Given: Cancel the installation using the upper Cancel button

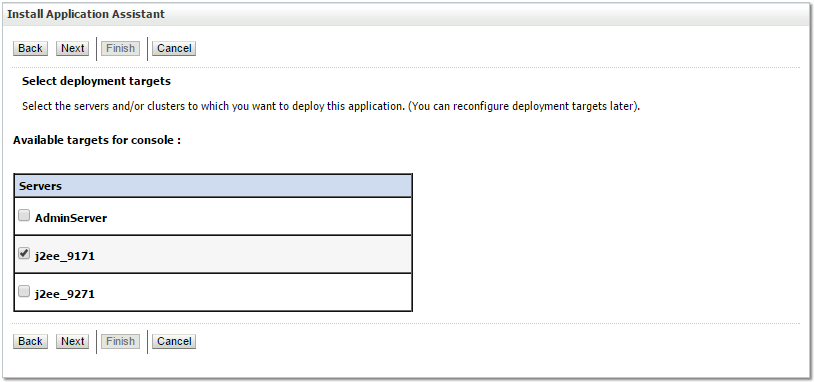Looking at the screenshot, I should [174, 48].
